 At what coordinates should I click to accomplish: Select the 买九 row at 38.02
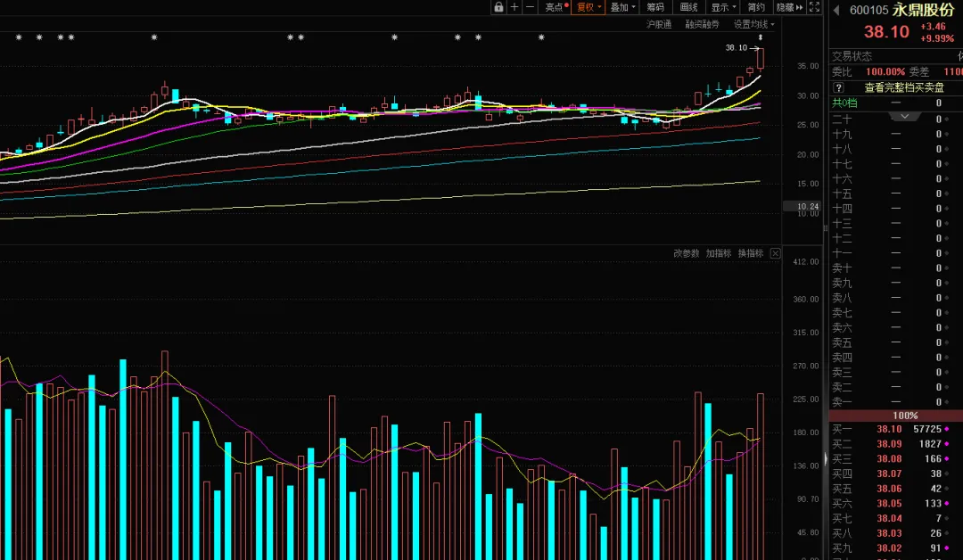tap(895, 548)
